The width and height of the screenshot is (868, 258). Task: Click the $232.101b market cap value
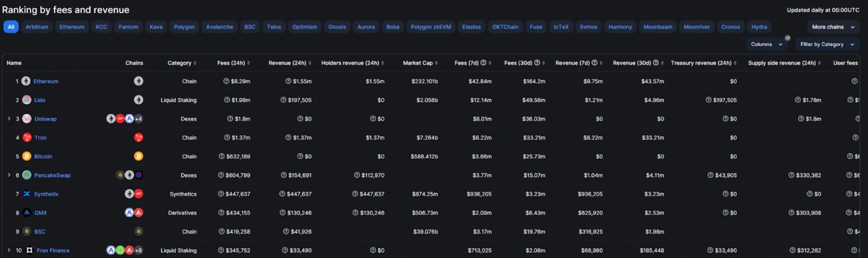[425, 81]
